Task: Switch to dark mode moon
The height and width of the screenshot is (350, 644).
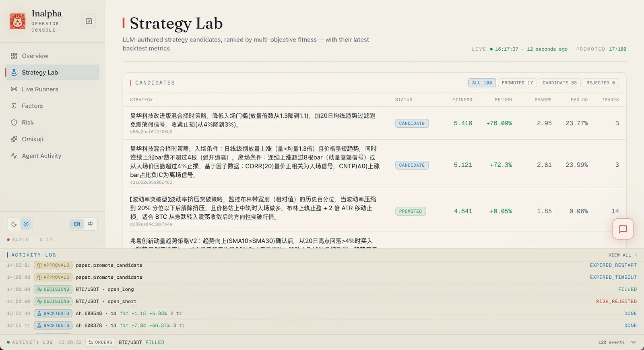Action: (14, 224)
